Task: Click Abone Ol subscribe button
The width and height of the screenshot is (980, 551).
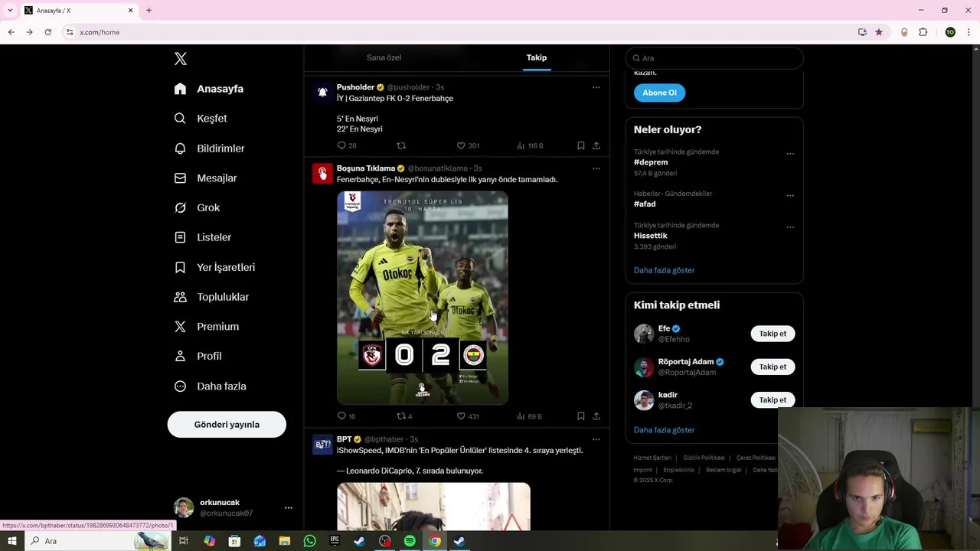Action: click(x=659, y=93)
